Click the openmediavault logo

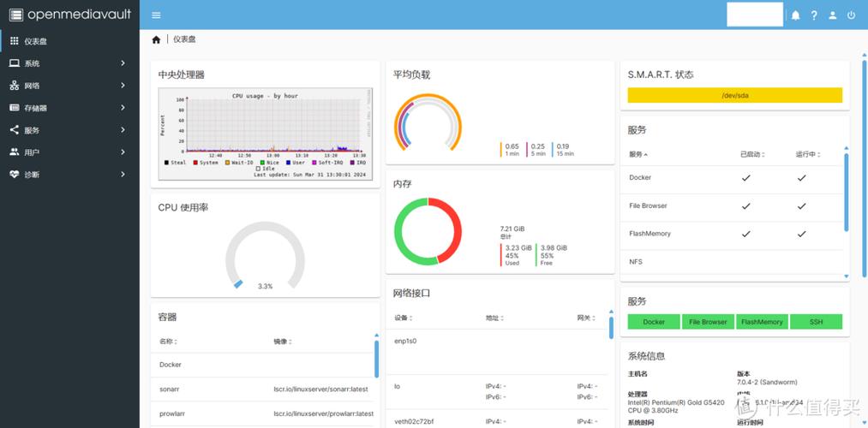click(x=70, y=15)
